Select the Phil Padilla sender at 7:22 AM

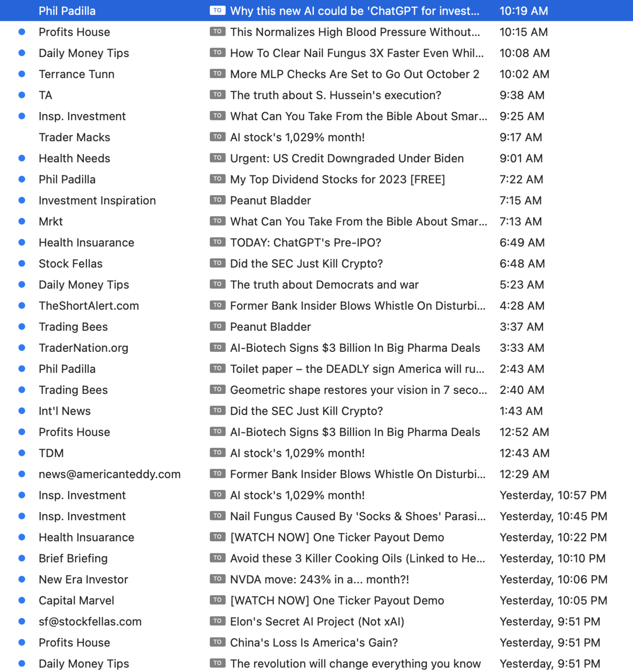67,179
